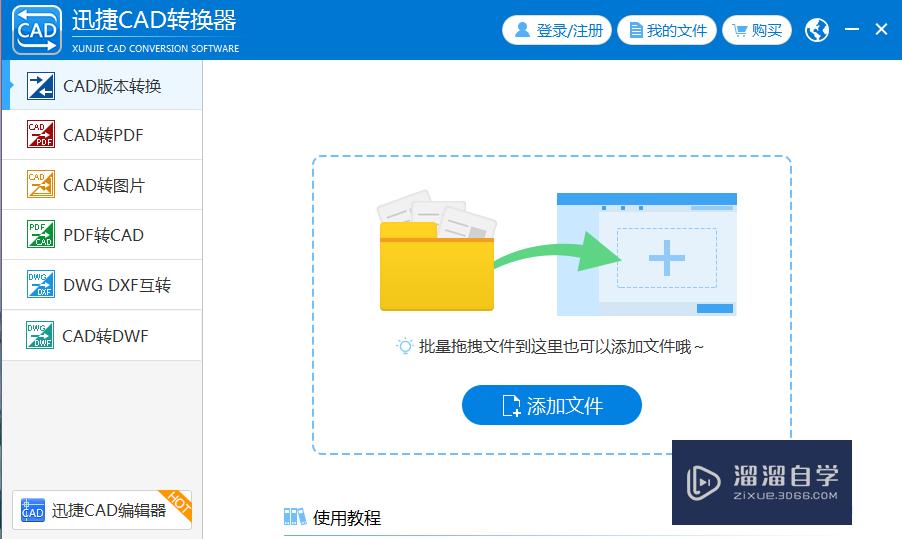Click the 使用教程 heading
Screen dimensions: 902x539
coord(347,518)
